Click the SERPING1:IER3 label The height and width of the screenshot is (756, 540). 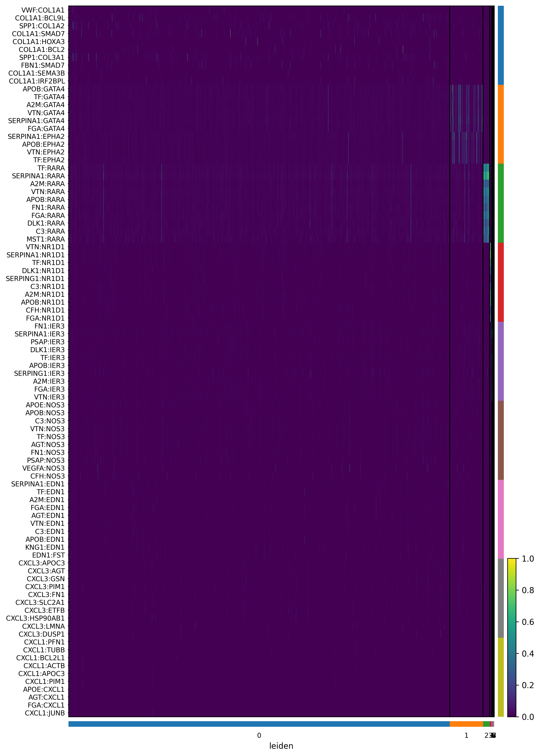coord(39,373)
